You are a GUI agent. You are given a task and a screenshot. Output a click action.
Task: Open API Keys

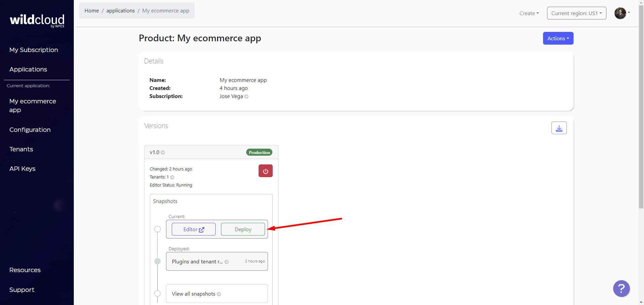pos(22,168)
